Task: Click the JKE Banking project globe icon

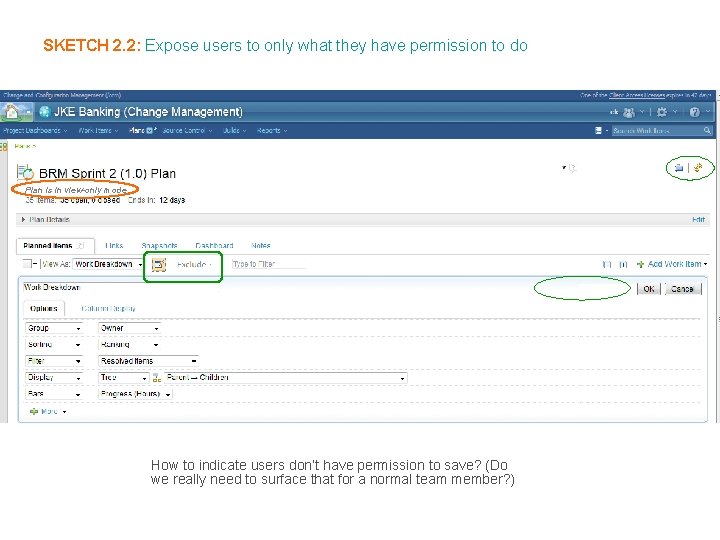Action: (45, 112)
